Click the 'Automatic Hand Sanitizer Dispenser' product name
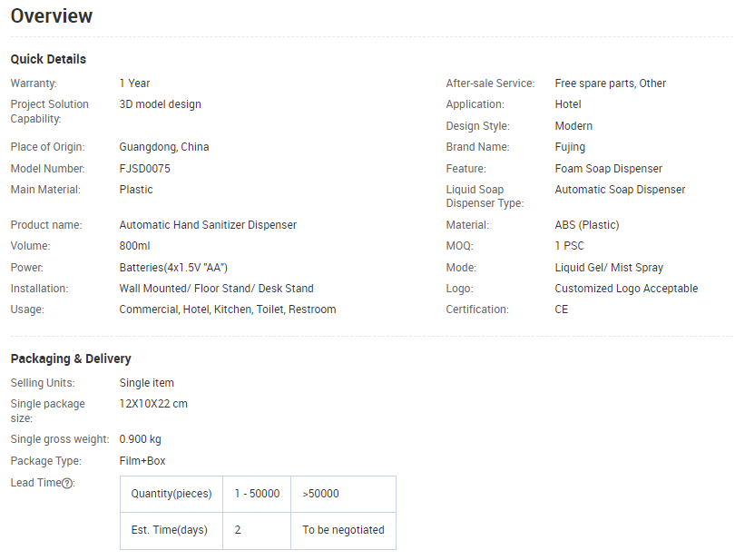The height and width of the screenshot is (560, 735). tap(208, 225)
